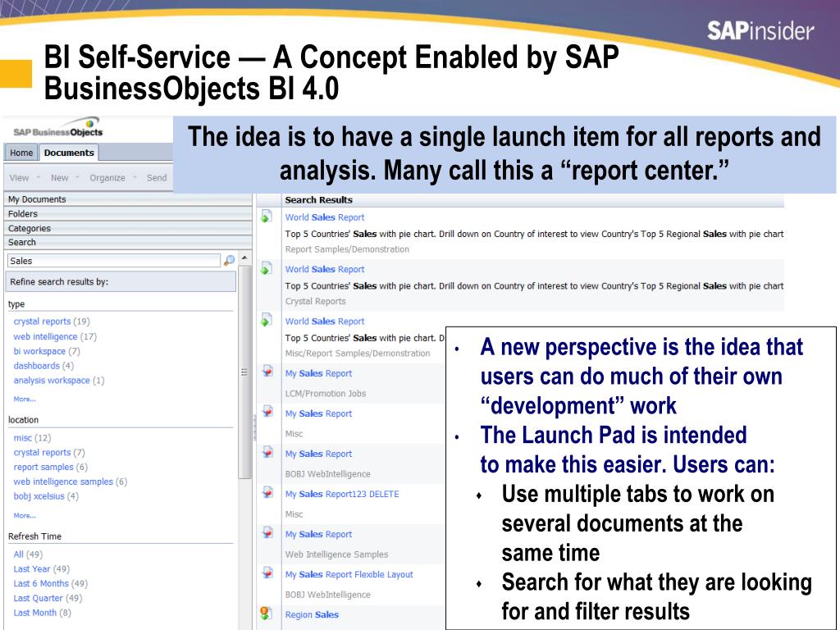Open the Region Sales result
Viewport: 840px width, 630px height.
tap(312, 614)
